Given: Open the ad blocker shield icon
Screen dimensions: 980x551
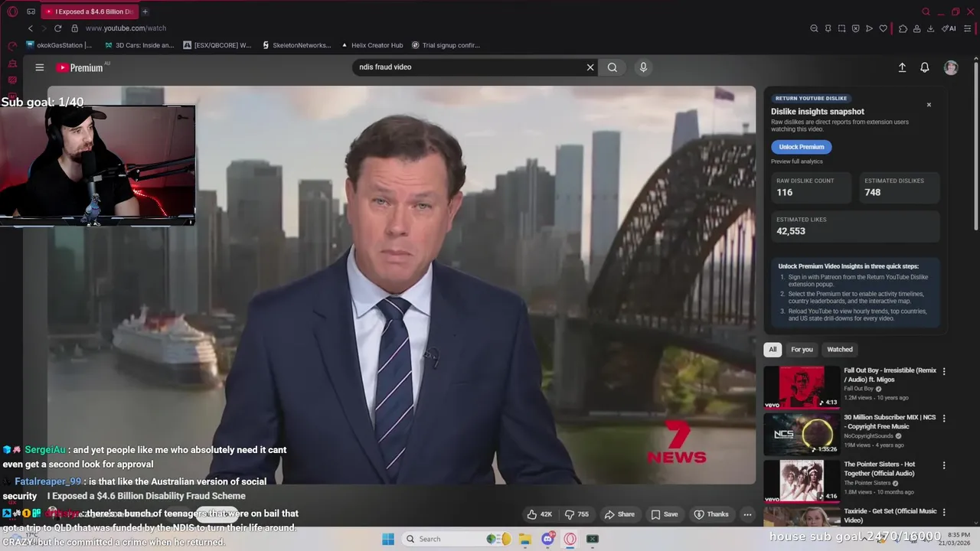Looking at the screenshot, I should [855, 28].
